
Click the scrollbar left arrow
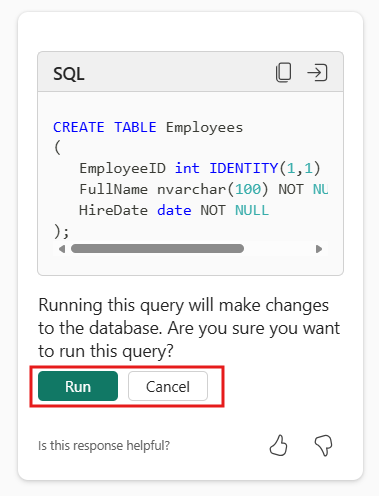click(62, 249)
